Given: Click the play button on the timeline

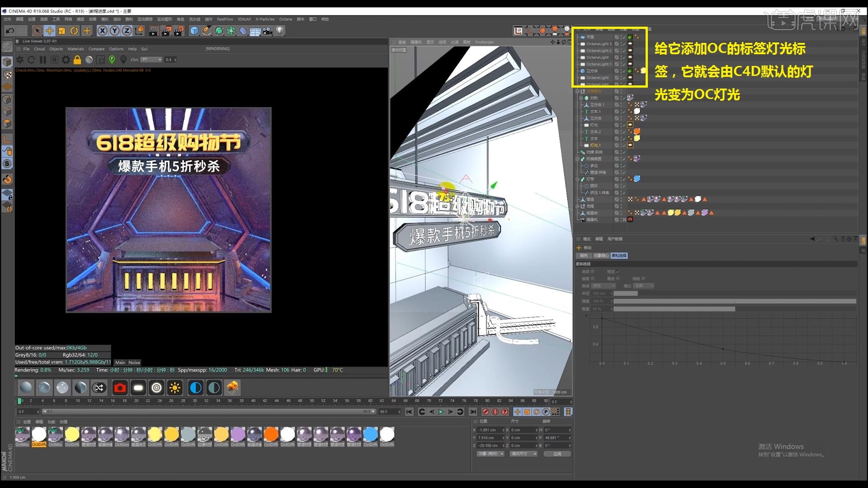Looking at the screenshot, I should [x=441, y=412].
